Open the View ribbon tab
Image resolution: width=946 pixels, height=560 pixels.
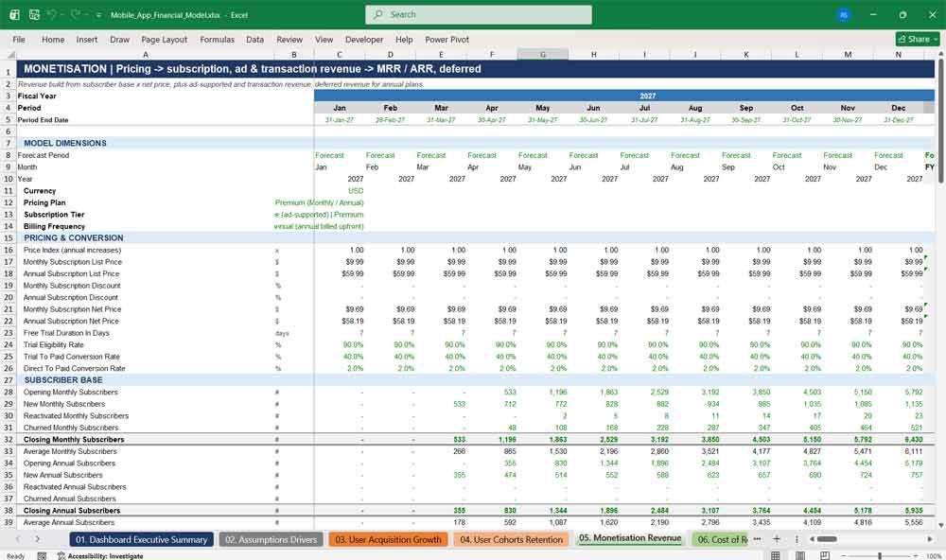pyautogui.click(x=324, y=39)
